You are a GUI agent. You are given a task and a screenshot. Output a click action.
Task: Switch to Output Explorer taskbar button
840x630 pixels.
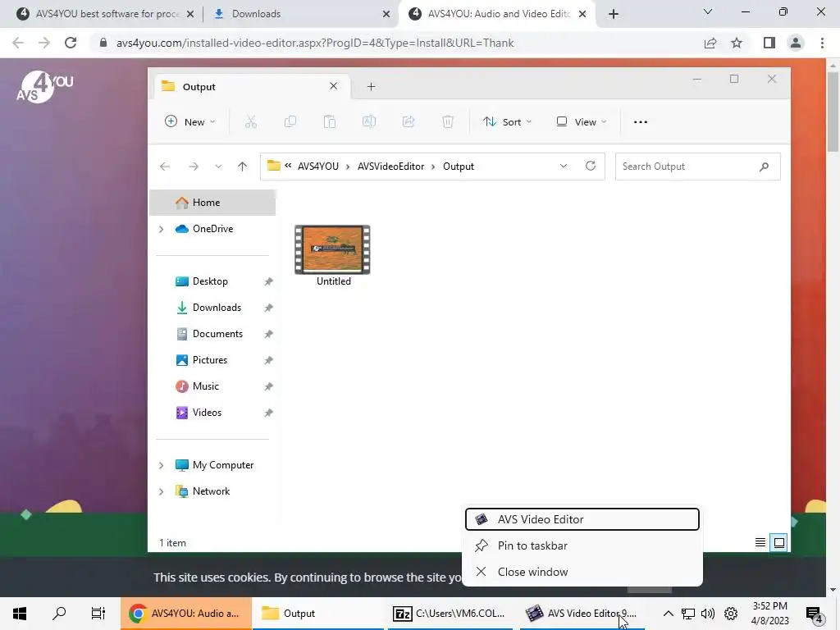(318, 614)
